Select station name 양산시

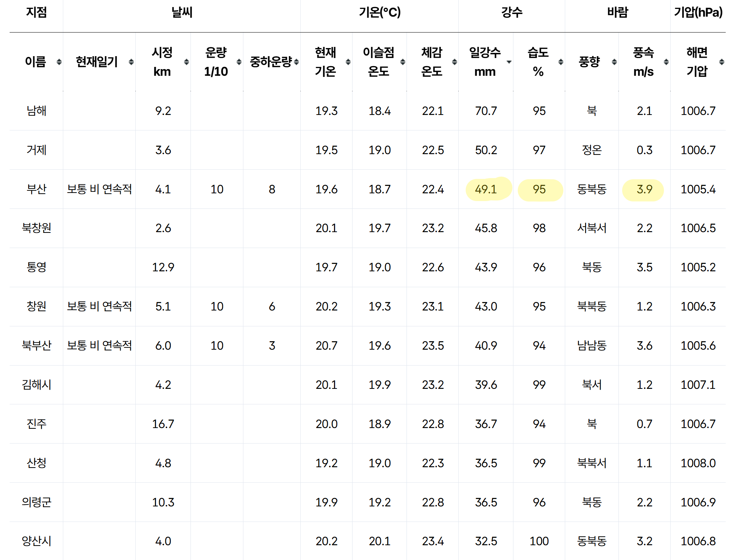[36, 541]
